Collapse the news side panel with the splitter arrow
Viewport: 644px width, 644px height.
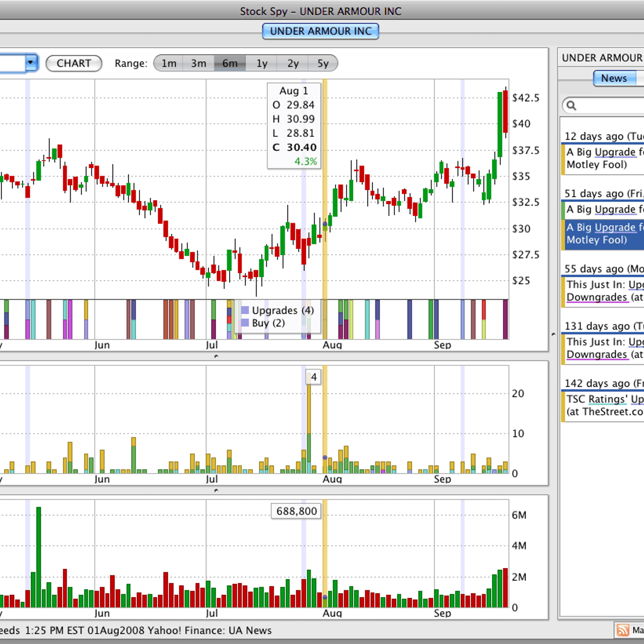click(x=553, y=334)
